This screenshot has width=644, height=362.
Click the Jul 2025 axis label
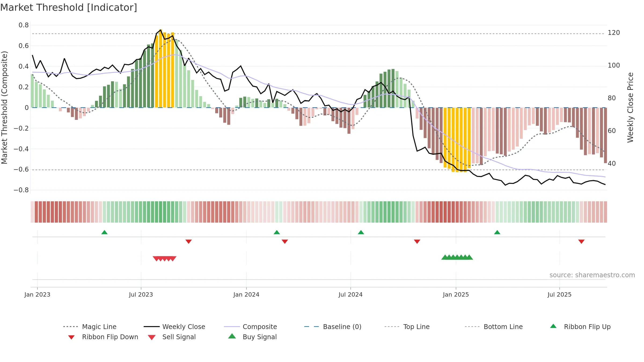pyautogui.click(x=559, y=294)
